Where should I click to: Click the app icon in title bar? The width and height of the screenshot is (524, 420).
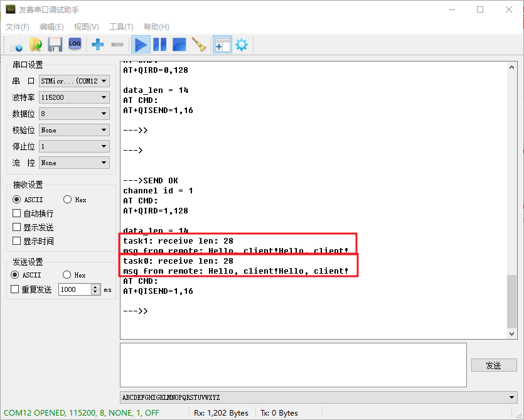click(11, 9)
